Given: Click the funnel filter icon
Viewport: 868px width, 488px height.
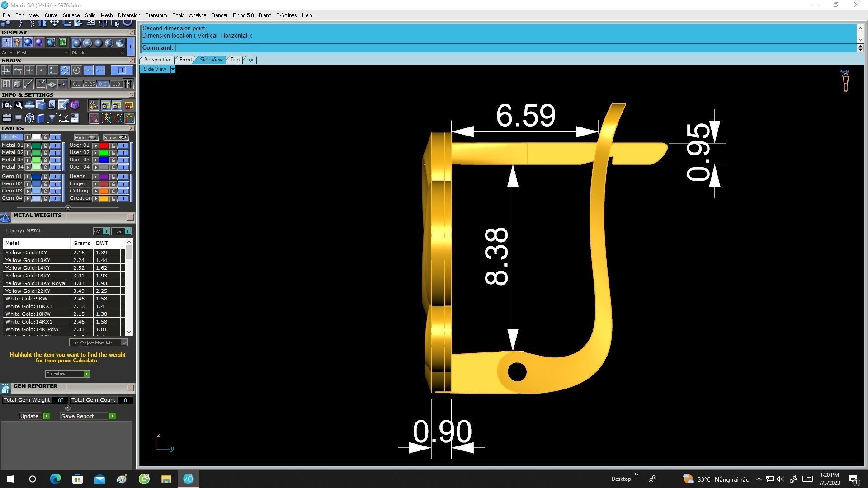Looking at the screenshot, I should coord(52,118).
